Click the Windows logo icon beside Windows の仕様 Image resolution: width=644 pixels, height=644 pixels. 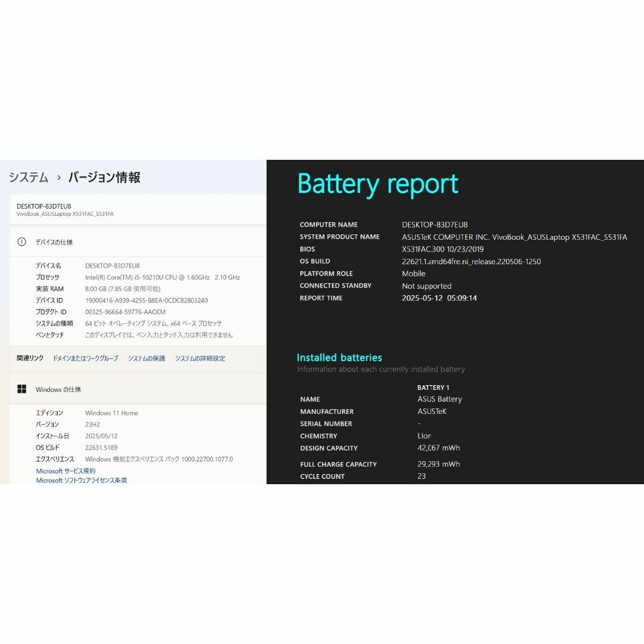pos(22,389)
